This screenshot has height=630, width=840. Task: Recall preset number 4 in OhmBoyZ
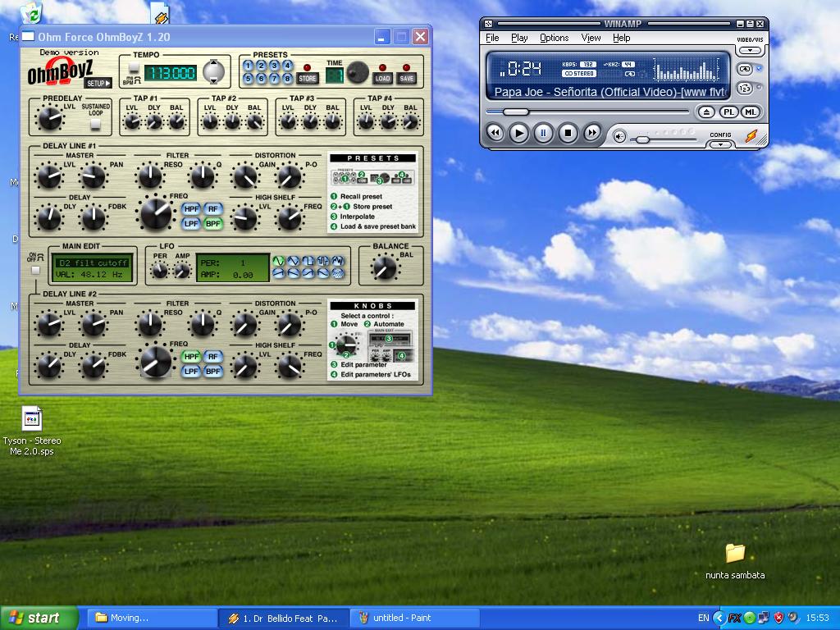point(287,66)
